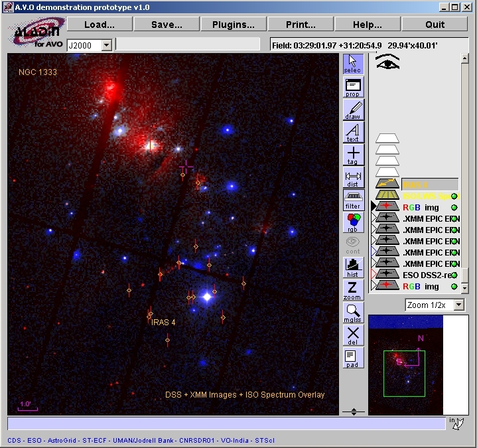Toggle the top RGB img layer icon
Viewport: 477px width, 448px height.
pos(387,207)
